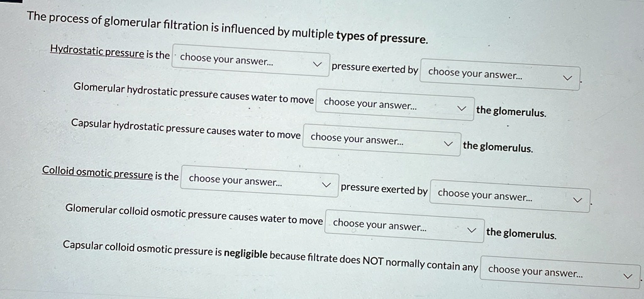Image resolution: width=644 pixels, height=299 pixels.
Task: Click chevron of colloid 'pressure exerted by' dropdown
Action: click(577, 201)
